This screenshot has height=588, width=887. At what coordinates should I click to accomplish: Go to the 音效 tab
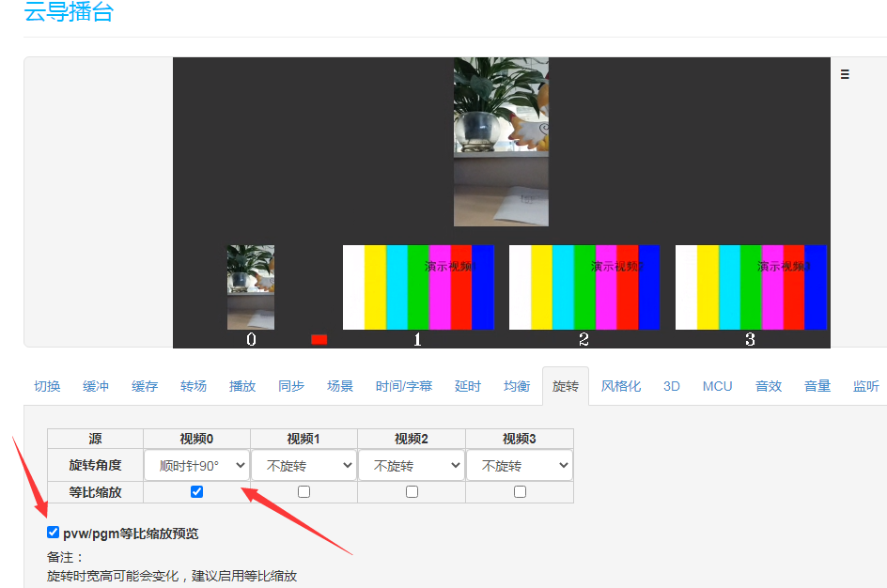click(769, 386)
